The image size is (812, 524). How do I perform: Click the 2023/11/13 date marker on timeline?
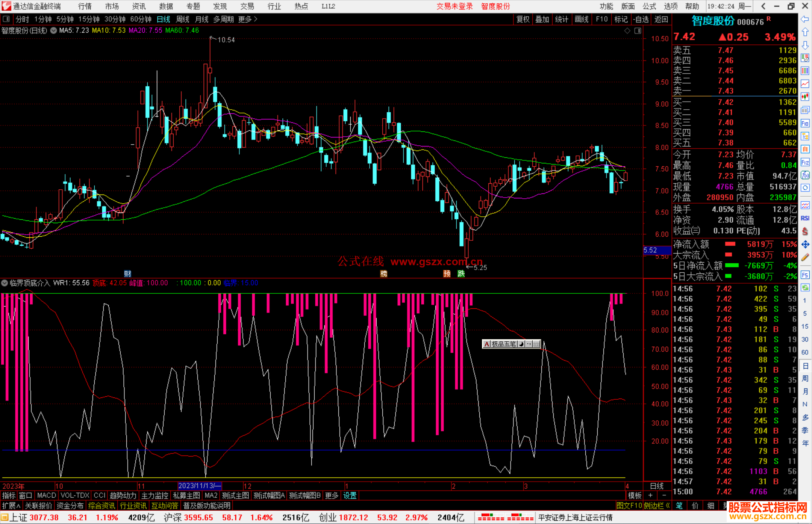tap(199, 486)
